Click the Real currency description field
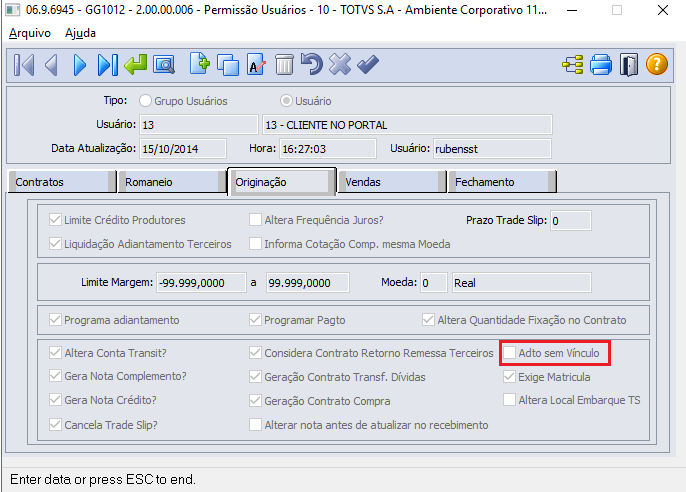 coord(522,283)
